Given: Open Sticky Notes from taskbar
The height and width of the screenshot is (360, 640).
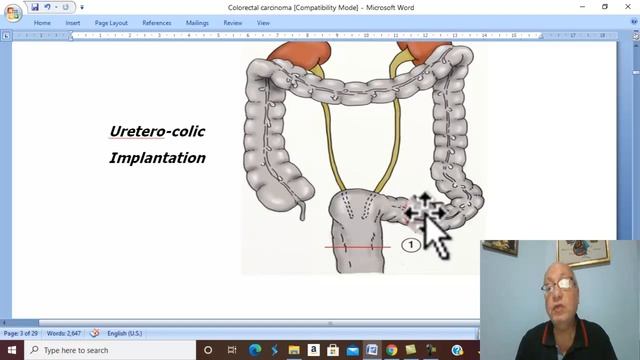Looking at the screenshot, I should (x=411, y=350).
